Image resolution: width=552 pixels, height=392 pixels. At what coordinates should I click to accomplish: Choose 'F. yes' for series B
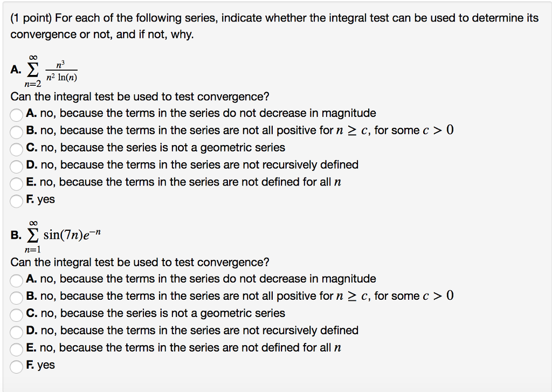[x=16, y=365]
